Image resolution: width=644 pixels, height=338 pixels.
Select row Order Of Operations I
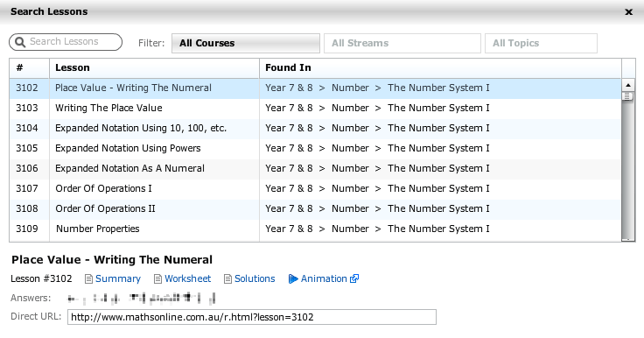pyautogui.click(x=315, y=189)
